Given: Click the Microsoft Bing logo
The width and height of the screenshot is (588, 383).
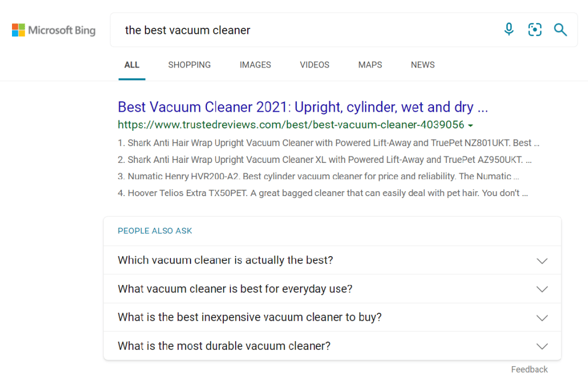Looking at the screenshot, I should (53, 30).
